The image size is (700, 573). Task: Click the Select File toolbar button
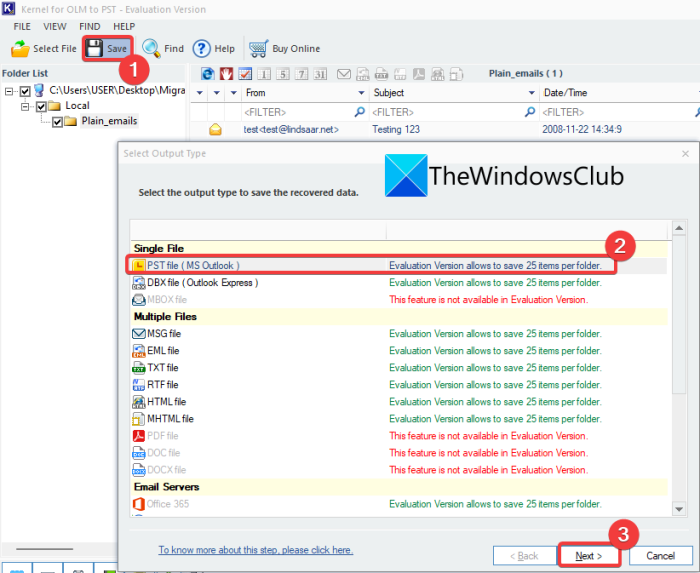pos(44,49)
